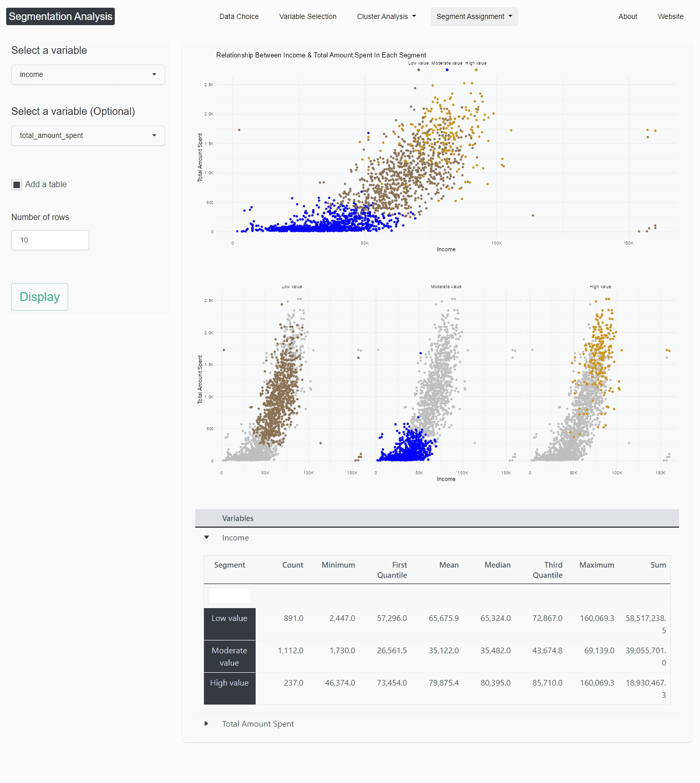Viewport: 700px width, 783px height.
Task: Visit the Website link in the navbar
Action: coord(670,16)
